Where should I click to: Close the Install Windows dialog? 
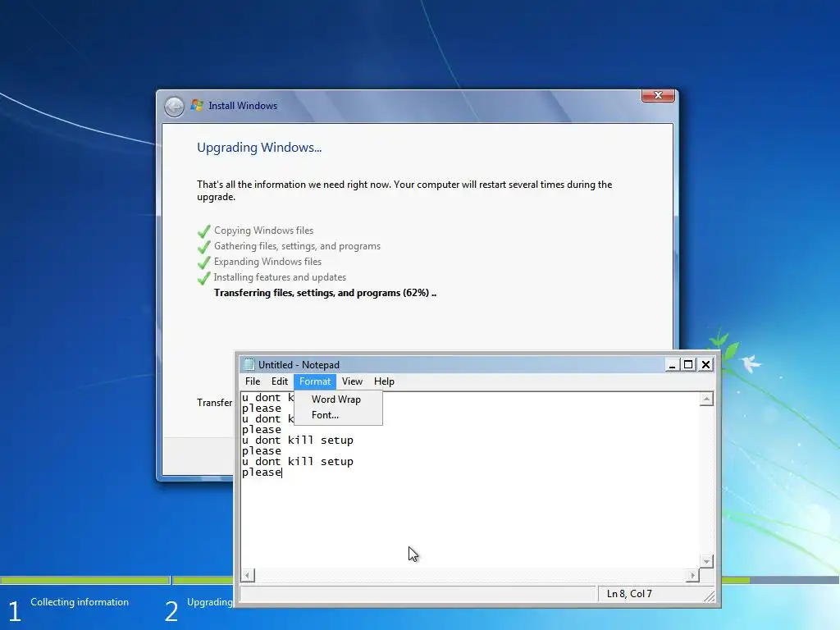pos(658,95)
